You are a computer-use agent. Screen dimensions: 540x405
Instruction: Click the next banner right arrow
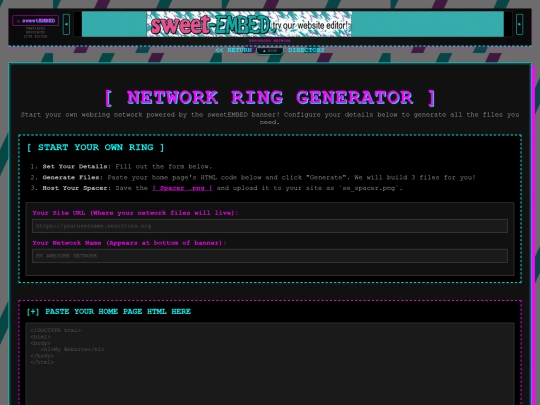[x=520, y=24]
